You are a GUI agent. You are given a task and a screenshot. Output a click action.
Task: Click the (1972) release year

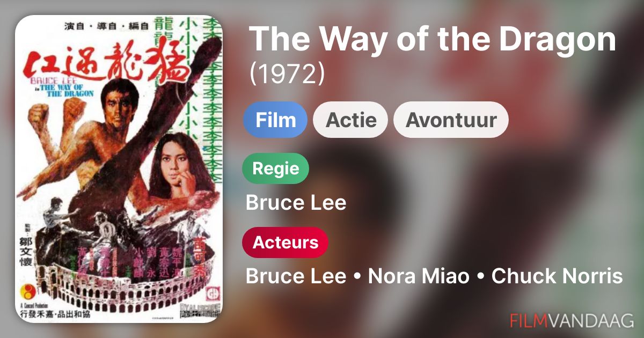click(x=287, y=75)
